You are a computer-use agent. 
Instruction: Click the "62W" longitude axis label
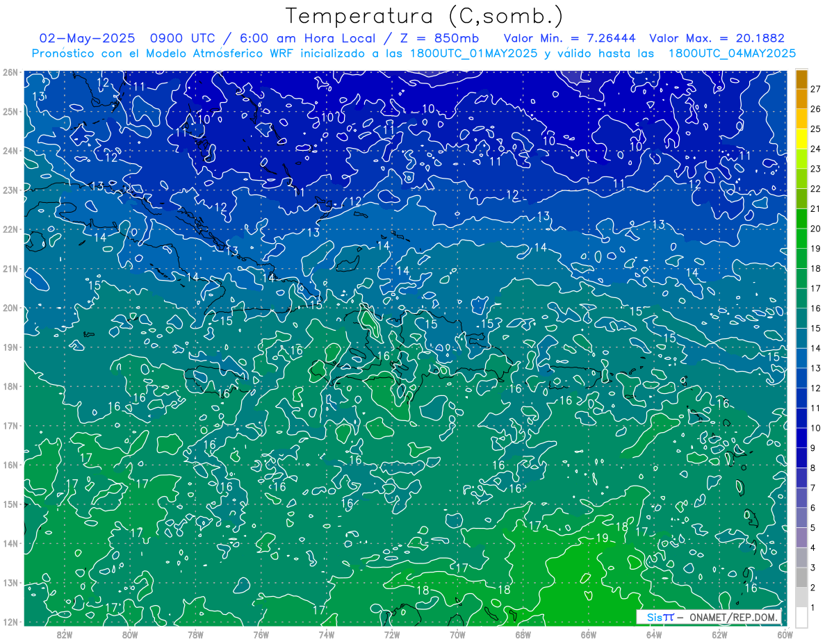[719, 634]
